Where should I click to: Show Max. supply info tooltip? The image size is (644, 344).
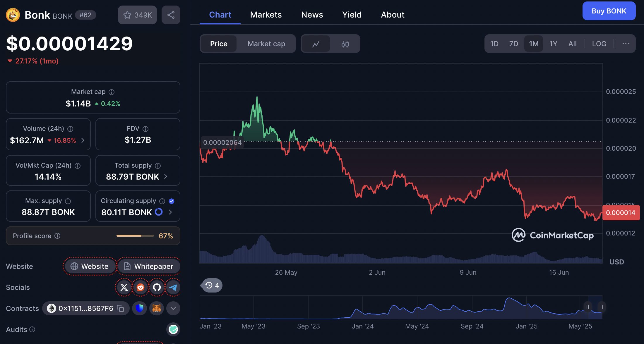68,201
